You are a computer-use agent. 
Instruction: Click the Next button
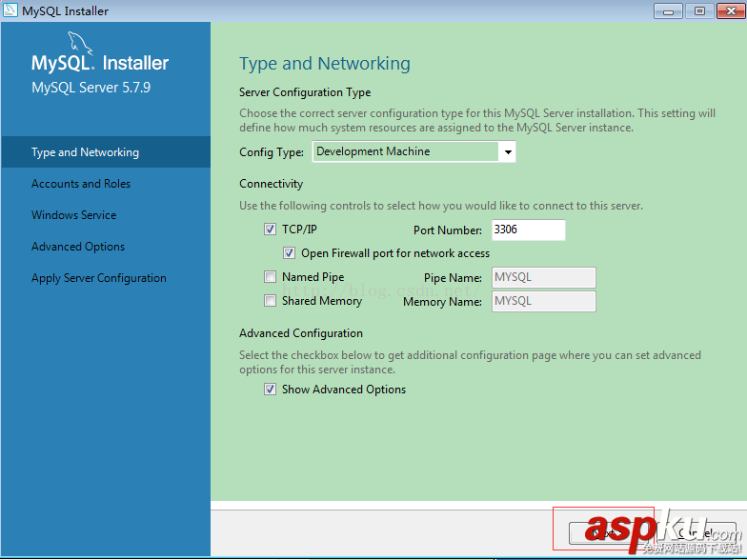point(606,533)
